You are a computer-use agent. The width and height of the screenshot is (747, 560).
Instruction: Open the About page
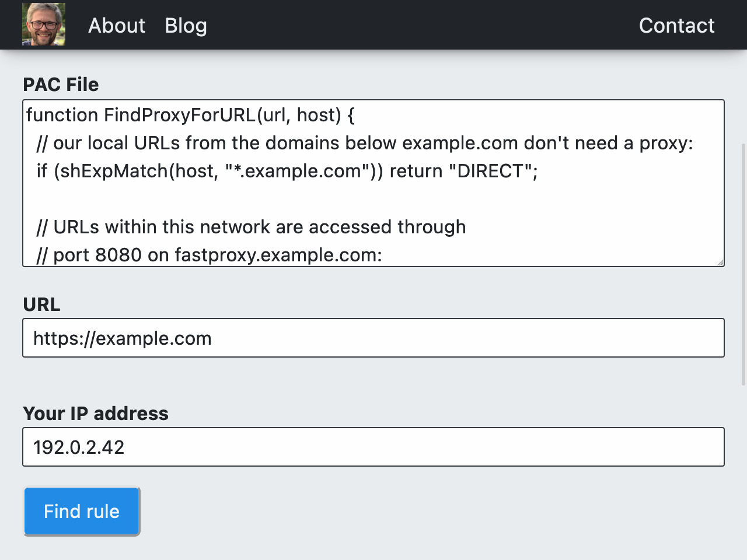tap(116, 26)
